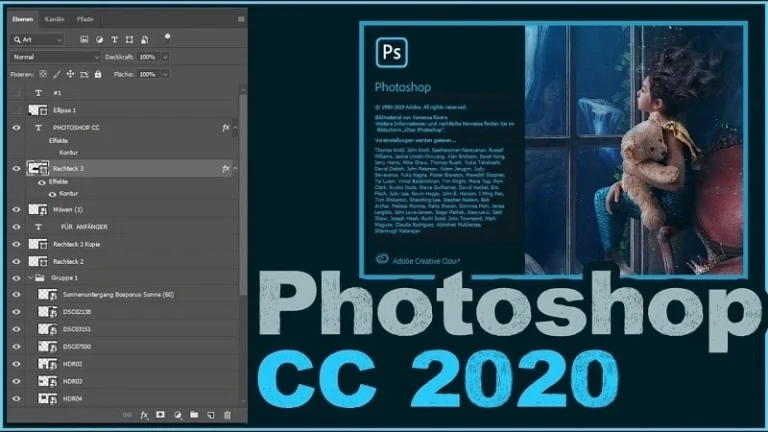Show the hidden Ellipse 1 layer
This screenshot has height=432, width=768.
point(15,110)
